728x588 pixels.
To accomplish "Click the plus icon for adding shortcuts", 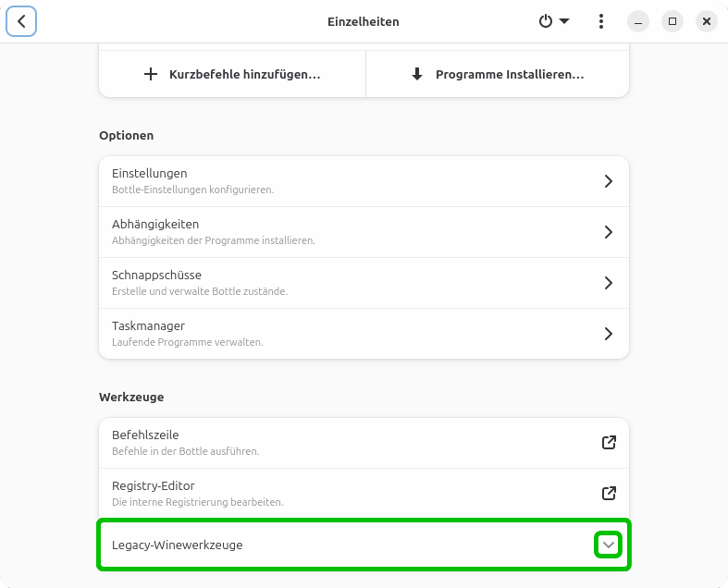I will (x=151, y=74).
